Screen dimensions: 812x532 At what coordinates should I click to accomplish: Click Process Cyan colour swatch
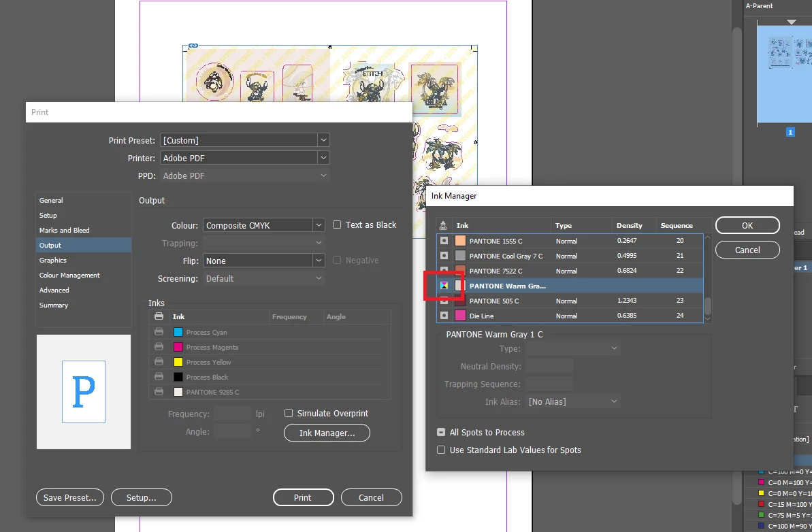pos(178,332)
